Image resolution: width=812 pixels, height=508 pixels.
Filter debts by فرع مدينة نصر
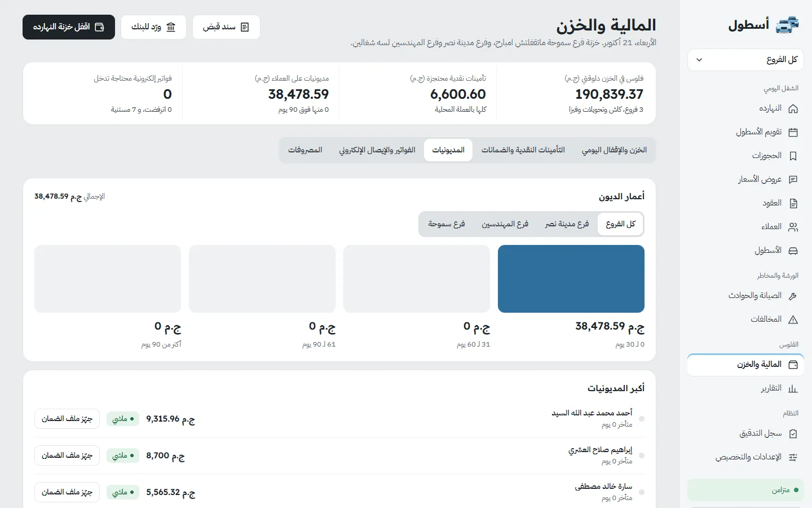567,224
